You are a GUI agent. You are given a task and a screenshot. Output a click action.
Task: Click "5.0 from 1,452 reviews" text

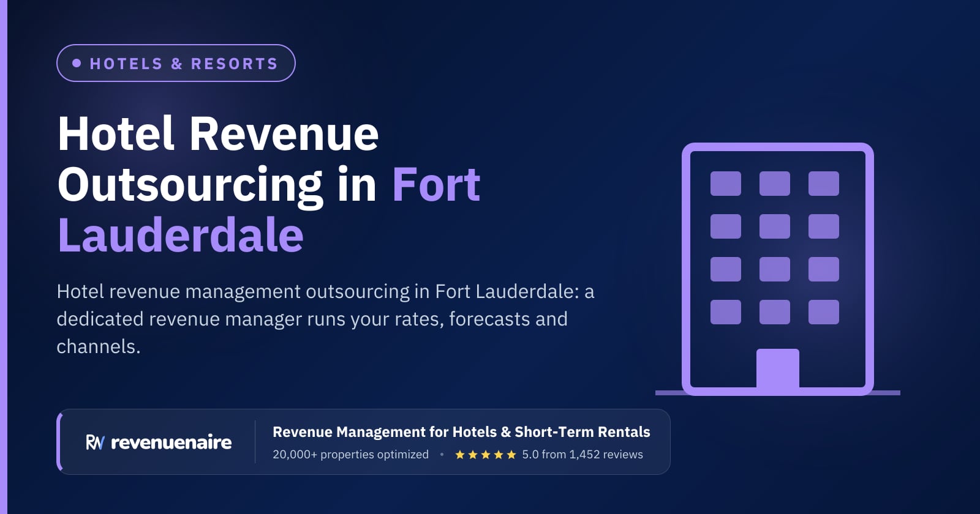pyautogui.click(x=582, y=455)
